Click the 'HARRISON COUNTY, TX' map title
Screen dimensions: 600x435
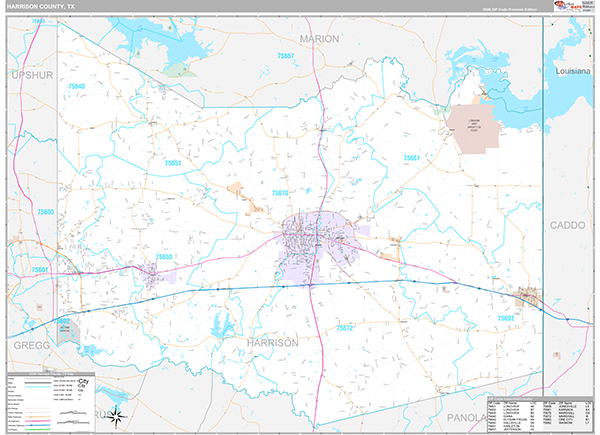(41, 7)
